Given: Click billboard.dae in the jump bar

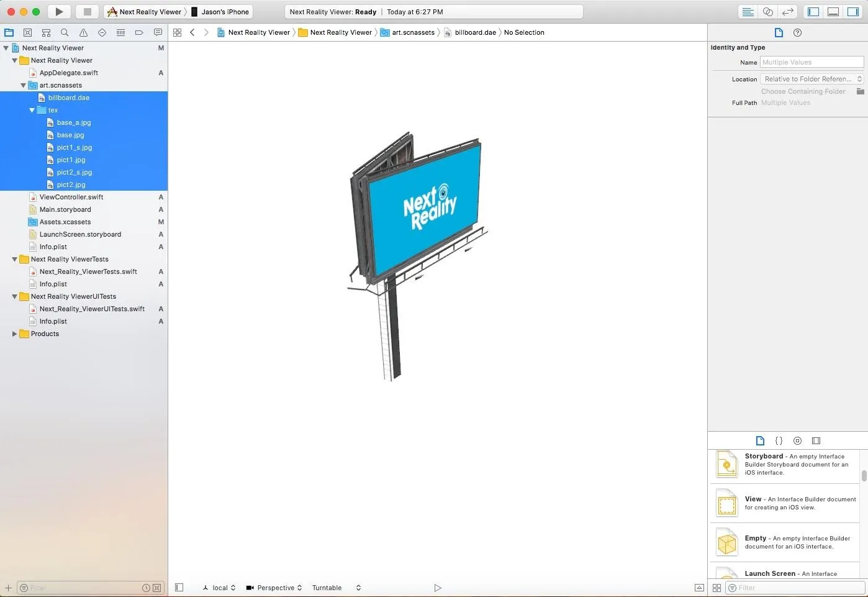Looking at the screenshot, I should coord(470,32).
